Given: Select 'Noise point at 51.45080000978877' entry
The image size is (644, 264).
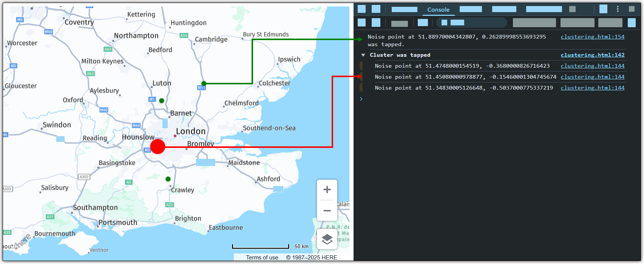Looking at the screenshot, I should 465,77.
